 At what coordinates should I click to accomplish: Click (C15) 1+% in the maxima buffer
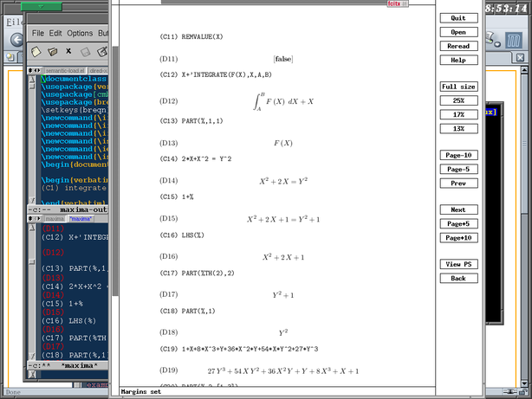coord(62,304)
